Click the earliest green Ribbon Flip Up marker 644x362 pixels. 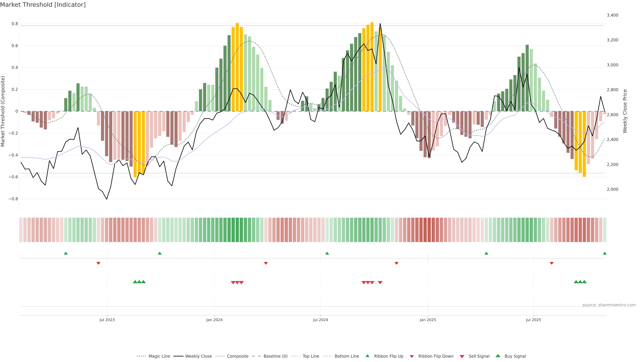pos(66,253)
